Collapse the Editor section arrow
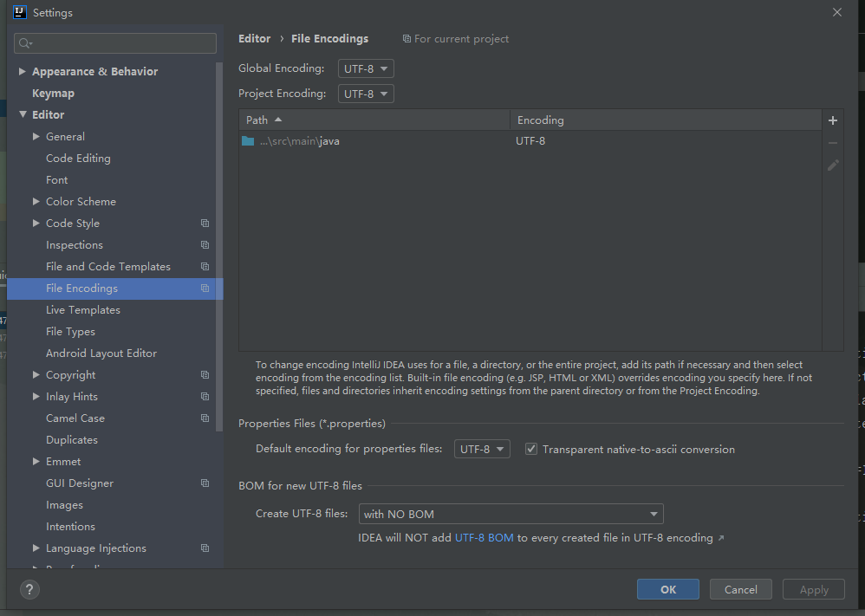 tap(23, 114)
